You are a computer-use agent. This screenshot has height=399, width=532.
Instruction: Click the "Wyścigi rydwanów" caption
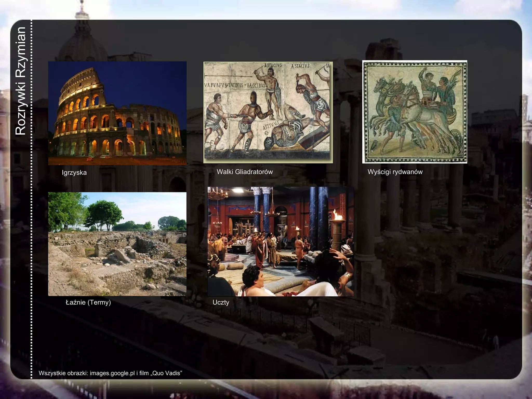[x=395, y=172]
